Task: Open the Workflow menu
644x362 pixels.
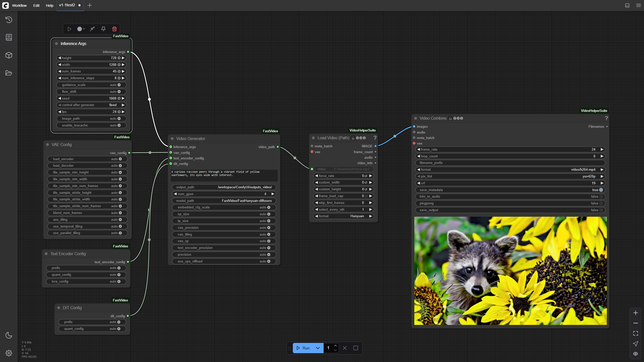Action: click(19, 6)
